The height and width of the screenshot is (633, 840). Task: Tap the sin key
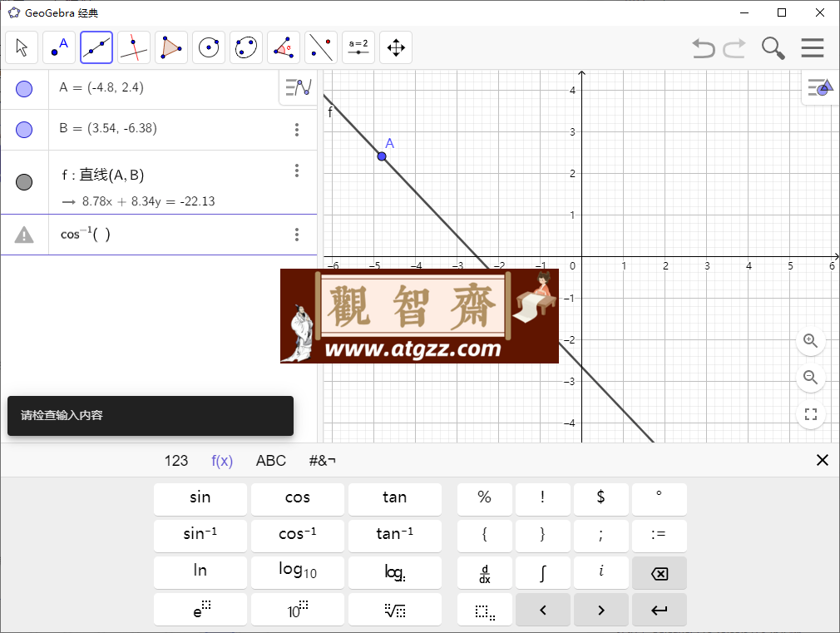[x=200, y=498]
